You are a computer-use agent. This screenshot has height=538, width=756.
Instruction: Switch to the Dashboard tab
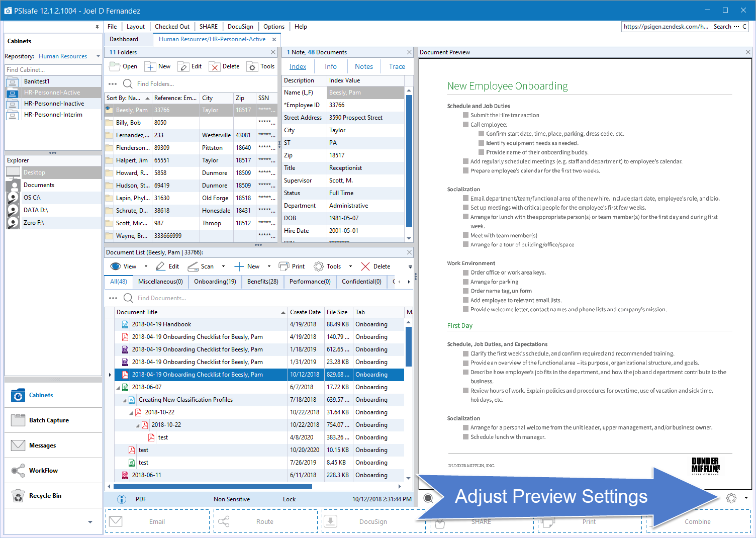click(124, 39)
